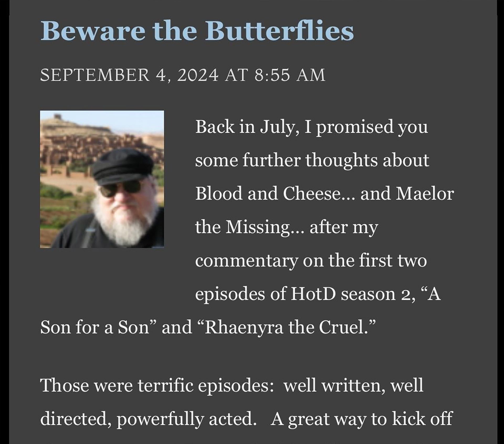Click the words "commentary on the first two"
Image resolution: width=504 pixels, height=444 pixels.
[x=311, y=261]
